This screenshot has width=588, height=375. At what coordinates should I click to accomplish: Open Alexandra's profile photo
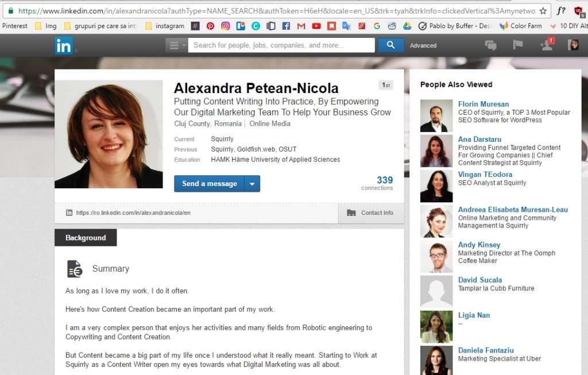pyautogui.click(x=109, y=134)
